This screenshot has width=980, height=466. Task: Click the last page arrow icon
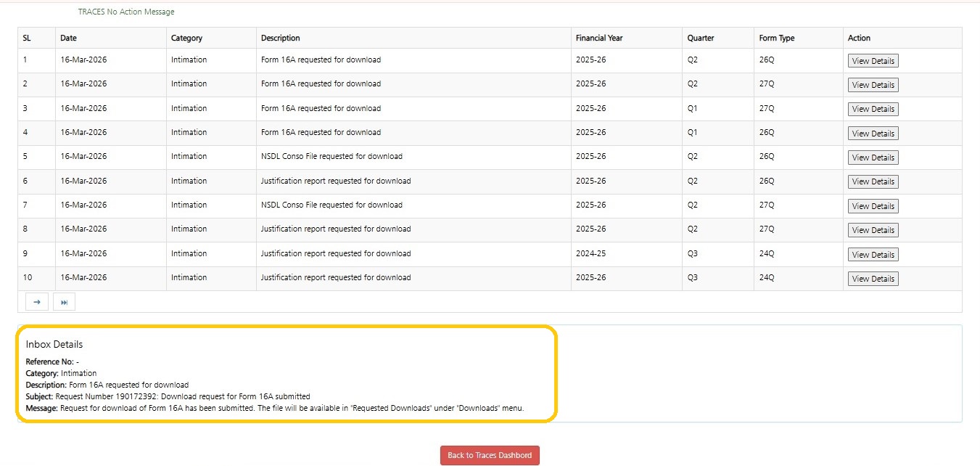pos(64,302)
